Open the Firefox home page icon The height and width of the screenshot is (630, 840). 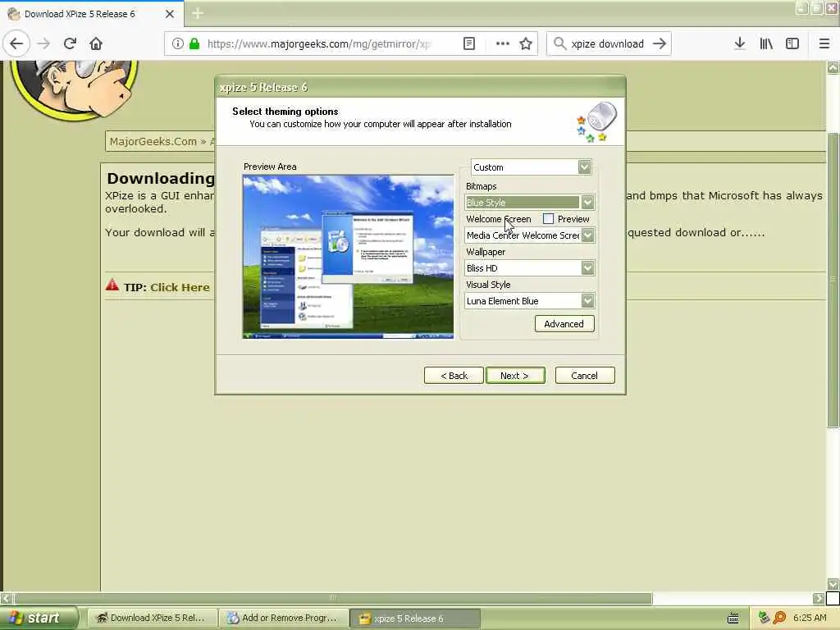point(96,43)
